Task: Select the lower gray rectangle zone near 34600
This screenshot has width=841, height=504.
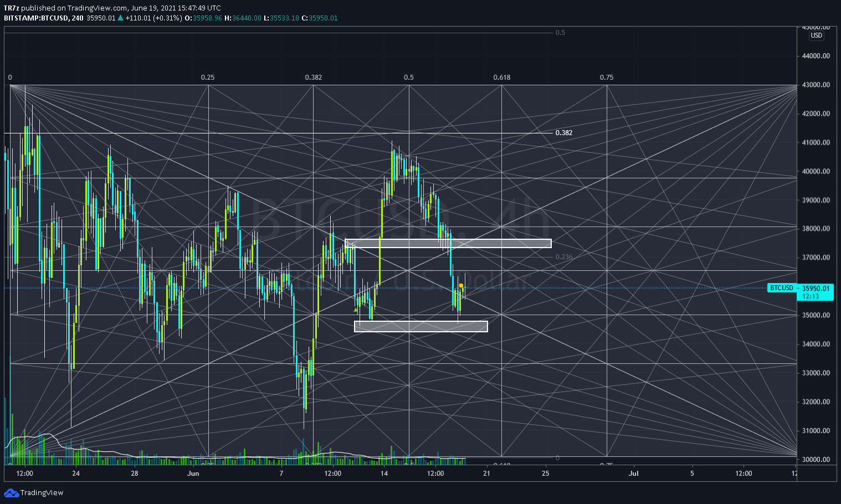Action: pos(421,327)
